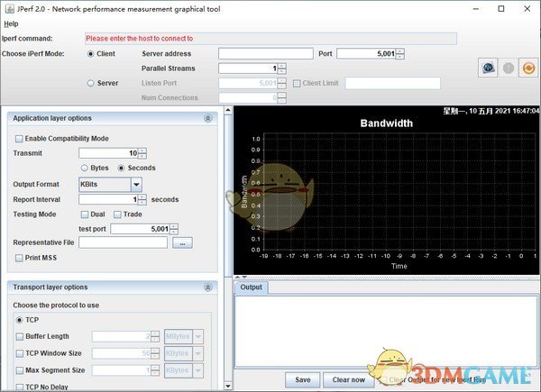This screenshot has width=541, height=392.
Task: Open the Output Format KBits dropdown
Action: coord(136,185)
